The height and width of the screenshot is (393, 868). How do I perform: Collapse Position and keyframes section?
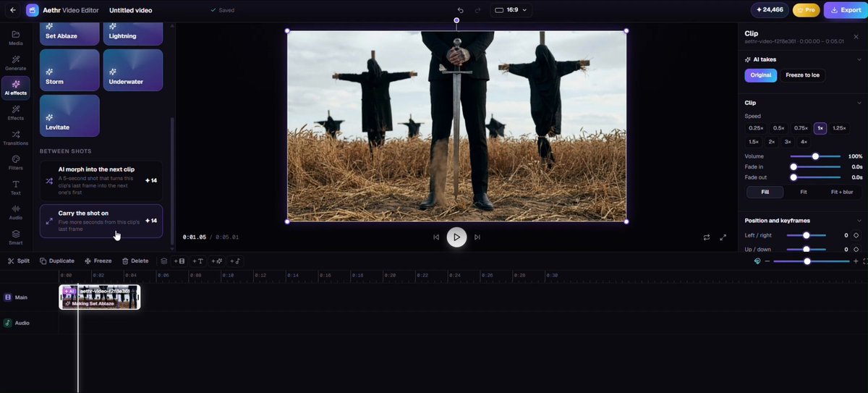pyautogui.click(x=859, y=221)
